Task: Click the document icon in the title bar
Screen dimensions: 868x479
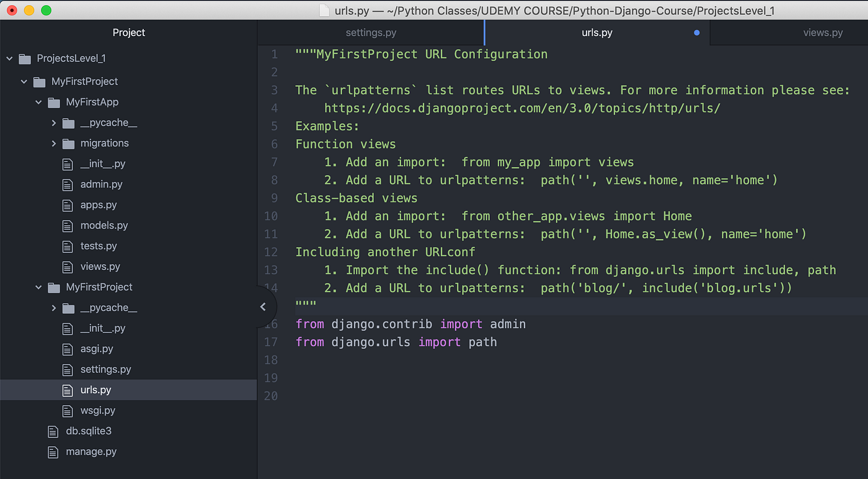Action: point(324,10)
